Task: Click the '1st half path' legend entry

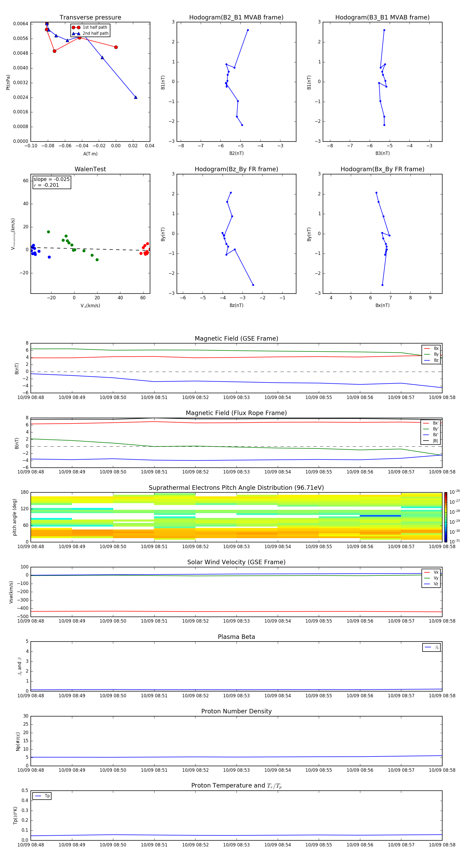Action: tap(90, 27)
